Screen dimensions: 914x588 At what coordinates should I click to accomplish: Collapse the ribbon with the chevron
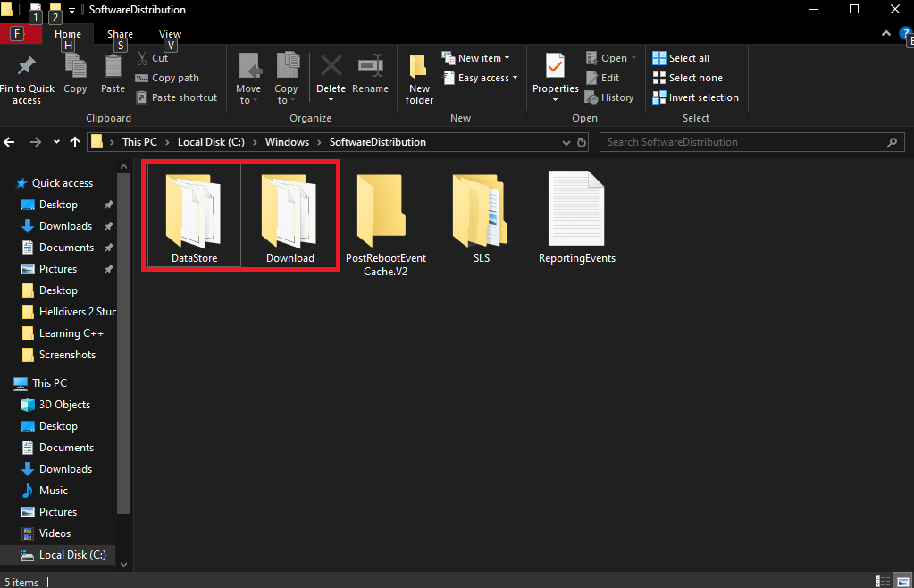(x=885, y=32)
